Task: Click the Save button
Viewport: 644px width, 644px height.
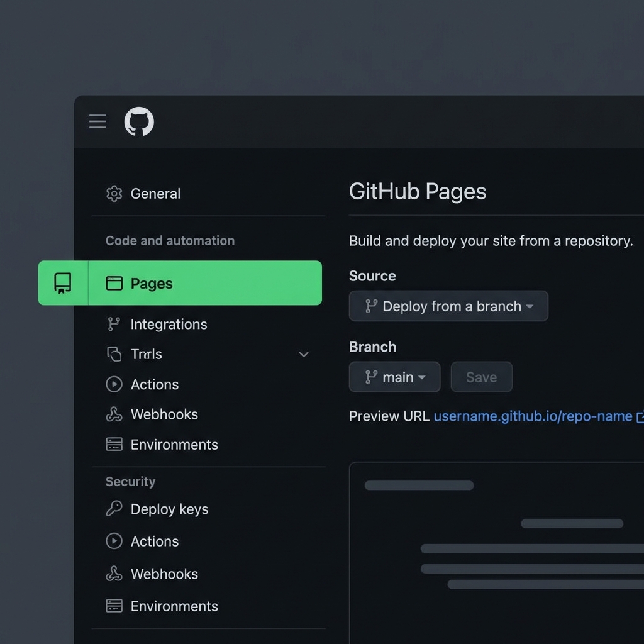Action: [x=481, y=377]
